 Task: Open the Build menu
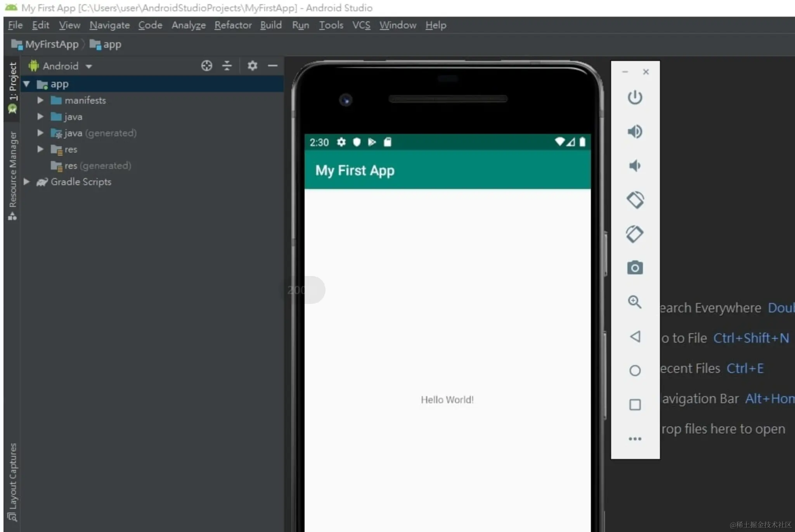[271, 25]
